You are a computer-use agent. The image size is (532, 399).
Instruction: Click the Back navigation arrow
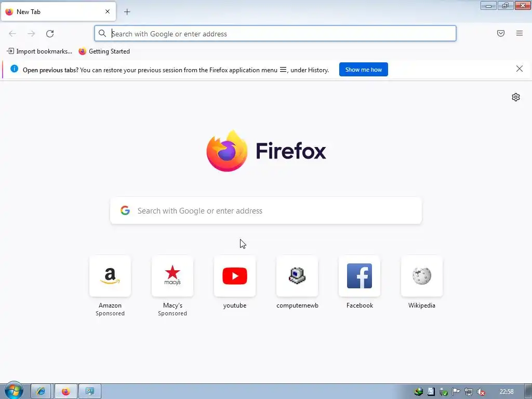click(x=12, y=34)
